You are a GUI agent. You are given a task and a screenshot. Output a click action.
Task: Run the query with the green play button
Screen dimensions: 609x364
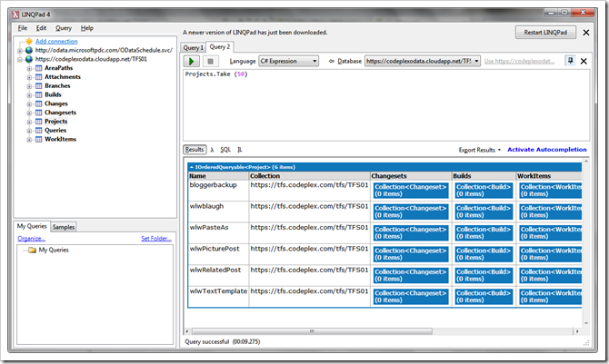[x=192, y=62]
